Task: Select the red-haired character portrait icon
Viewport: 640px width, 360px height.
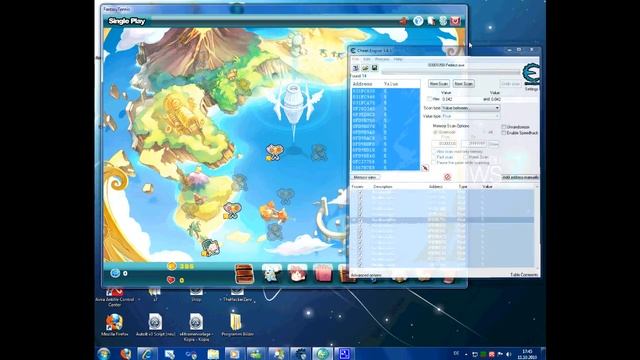Action: 297,273
